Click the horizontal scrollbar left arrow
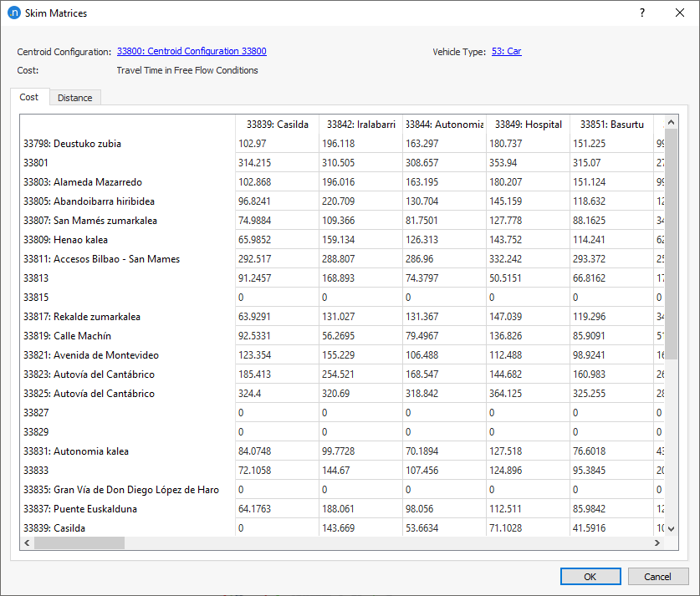 [28, 543]
